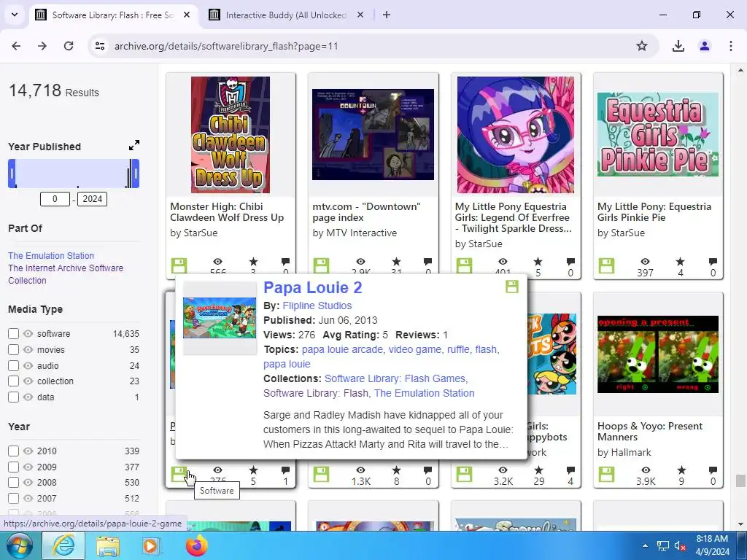Launch Internet Explorer from taskbar

pos(63,545)
